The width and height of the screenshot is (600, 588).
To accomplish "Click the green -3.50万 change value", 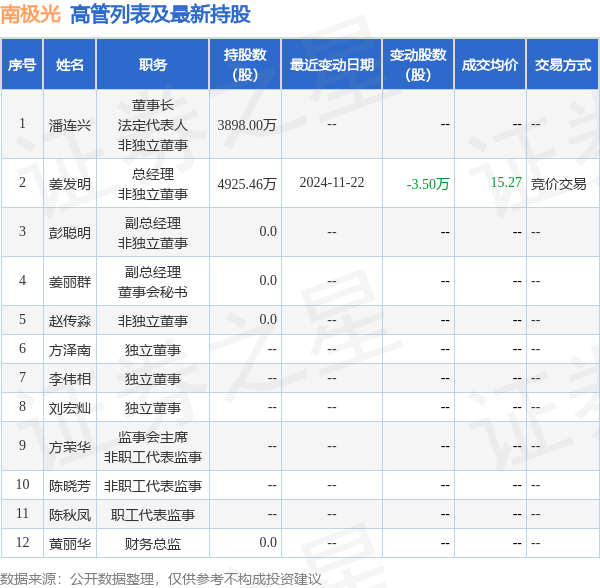I will 428,184.
